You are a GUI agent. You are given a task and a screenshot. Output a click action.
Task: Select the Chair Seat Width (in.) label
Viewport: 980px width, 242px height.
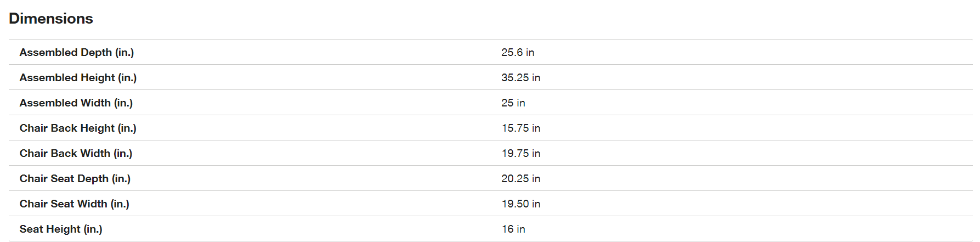click(x=75, y=204)
